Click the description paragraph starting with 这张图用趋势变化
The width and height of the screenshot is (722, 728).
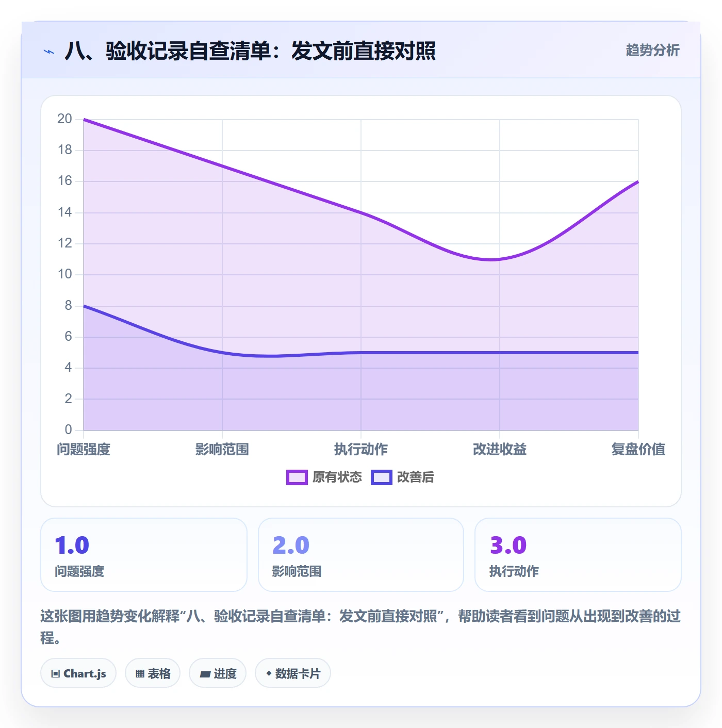pyautogui.click(x=360, y=626)
